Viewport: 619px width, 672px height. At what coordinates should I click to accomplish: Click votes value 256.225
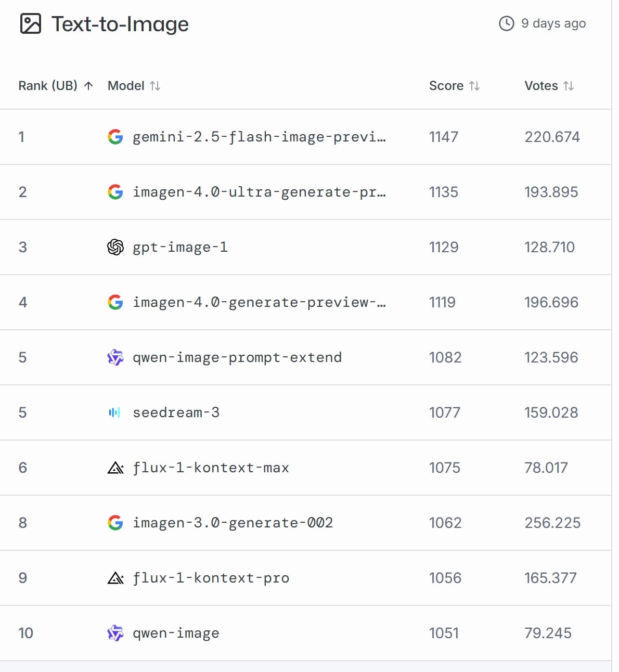[x=552, y=523]
